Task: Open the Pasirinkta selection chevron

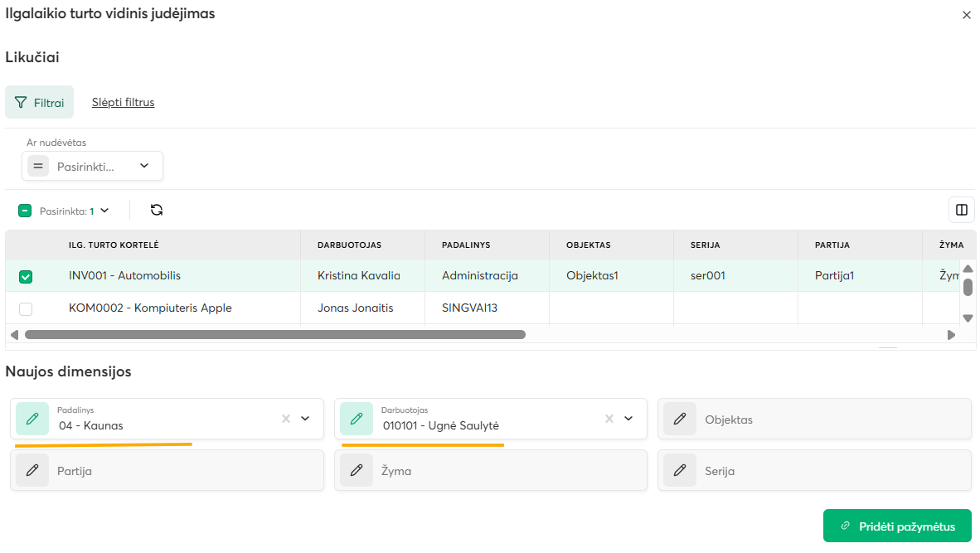Action: [104, 211]
